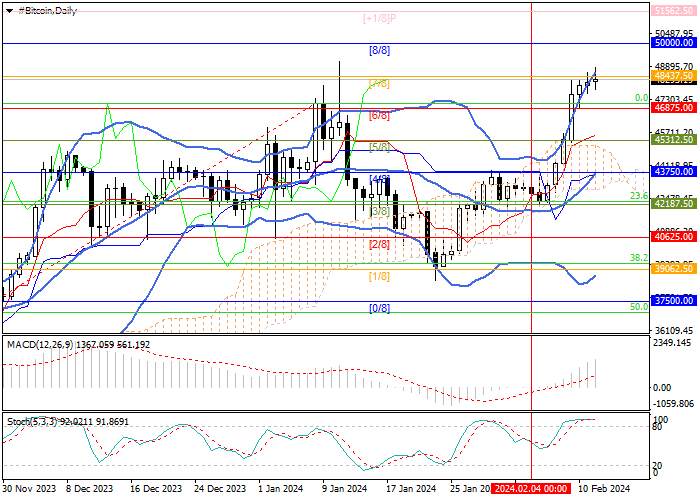Select the orange 39062.50 price label
Screen dimensions: 700x500
[x=674, y=268]
